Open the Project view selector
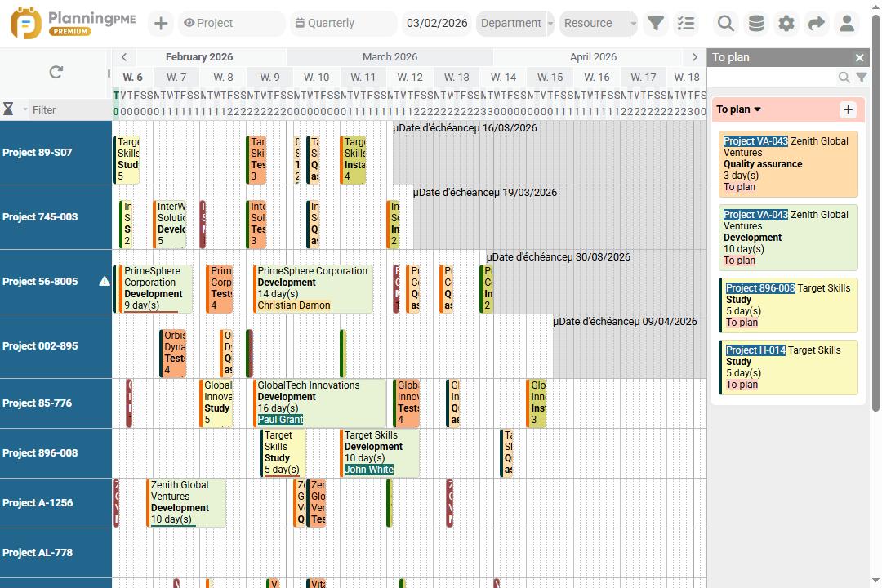 click(231, 23)
